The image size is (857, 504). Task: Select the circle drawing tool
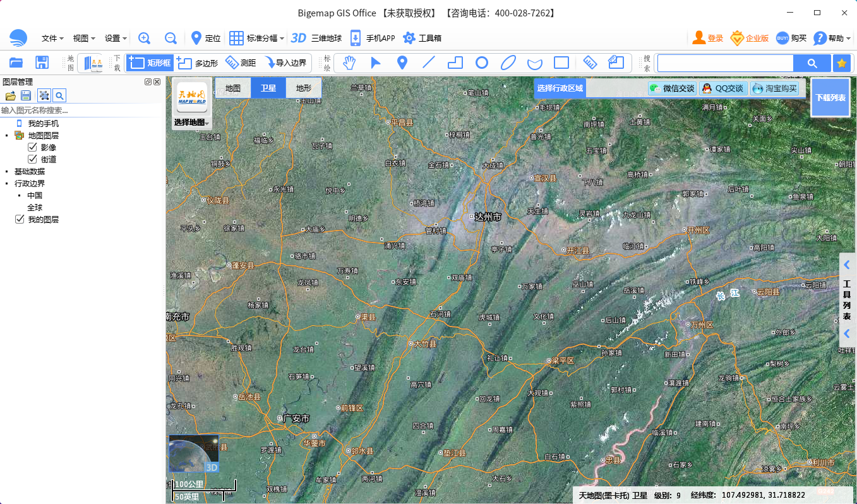pos(482,63)
